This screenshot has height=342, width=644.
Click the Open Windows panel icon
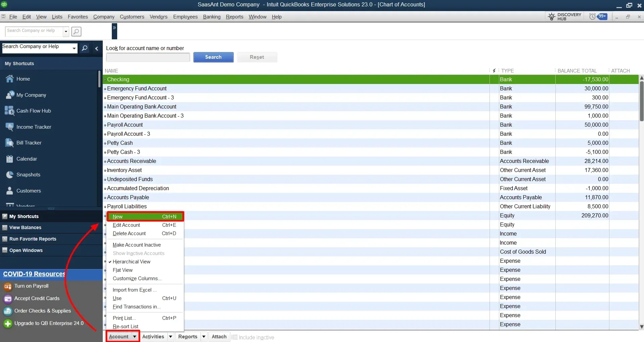point(5,250)
